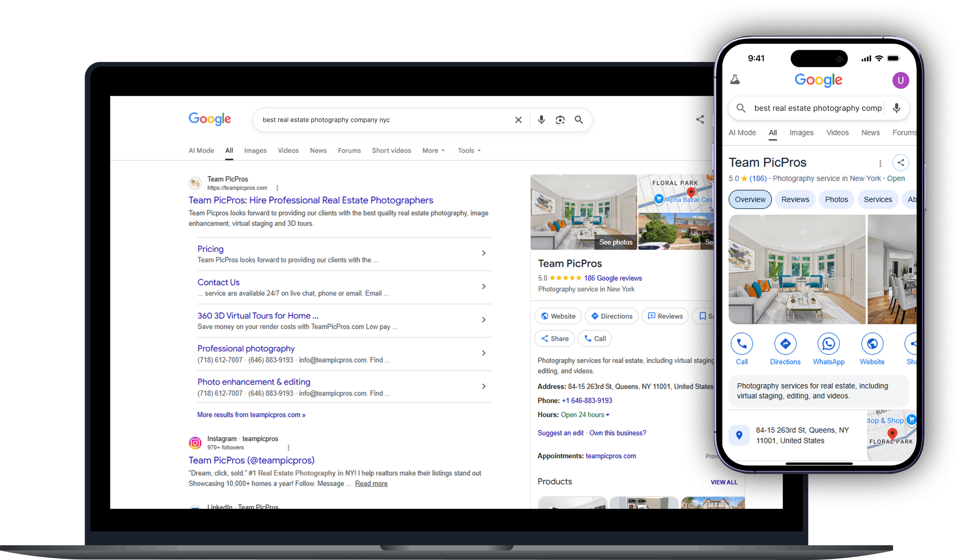Open the More dropdown in desktop tabs
This screenshot has width=960, height=560.
click(433, 151)
